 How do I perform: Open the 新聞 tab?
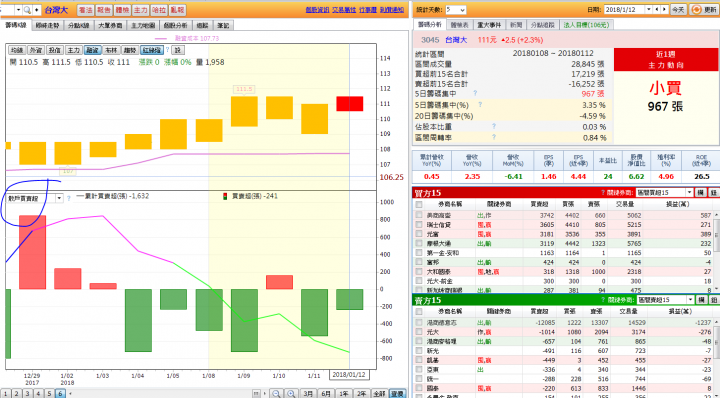point(516,25)
